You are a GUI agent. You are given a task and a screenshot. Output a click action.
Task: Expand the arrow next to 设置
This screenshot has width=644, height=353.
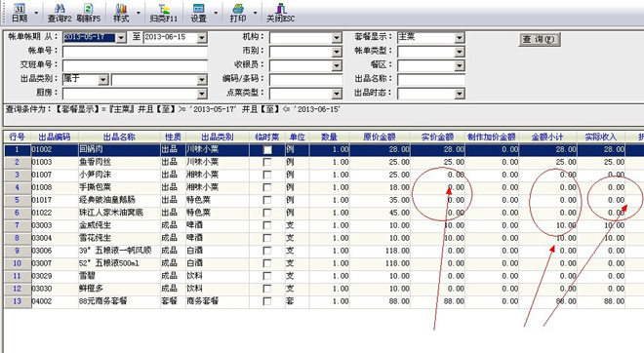click(x=216, y=13)
